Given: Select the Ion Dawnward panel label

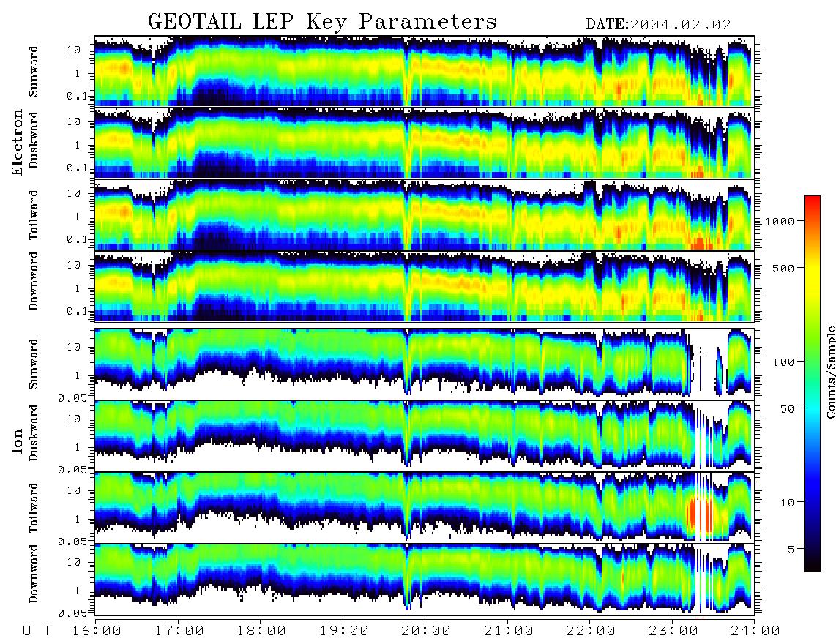Looking at the screenshot, I should [x=34, y=574].
